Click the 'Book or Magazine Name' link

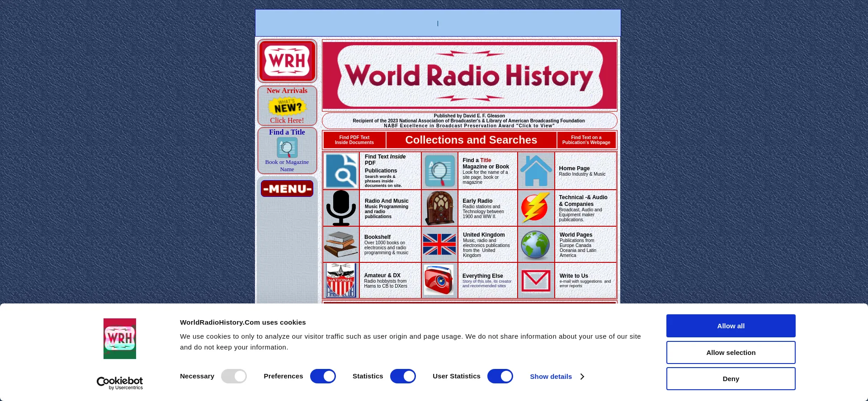click(x=287, y=166)
